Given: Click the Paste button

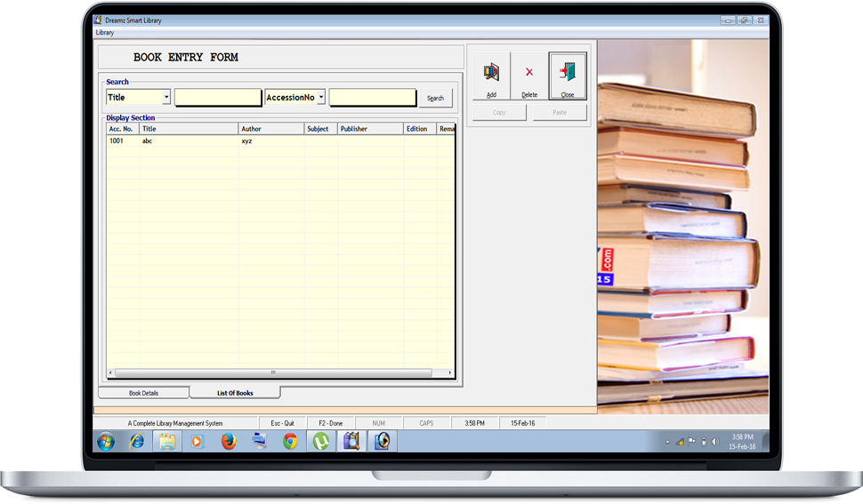Looking at the screenshot, I should [560, 112].
